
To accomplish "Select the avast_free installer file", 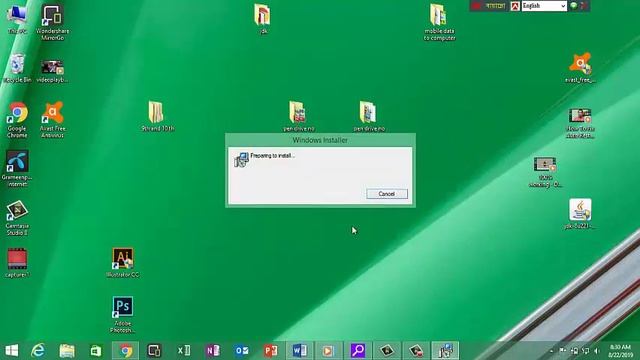I will (x=580, y=68).
